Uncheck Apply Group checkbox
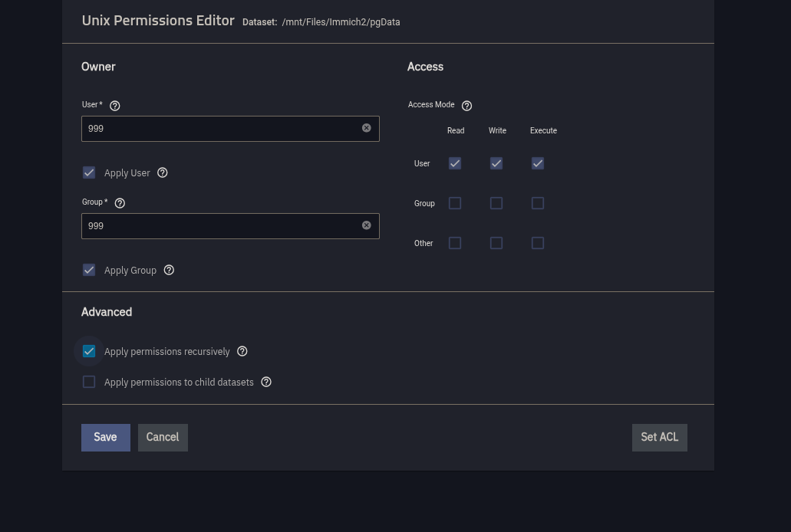Screen dimensions: 791x532 (89, 270)
